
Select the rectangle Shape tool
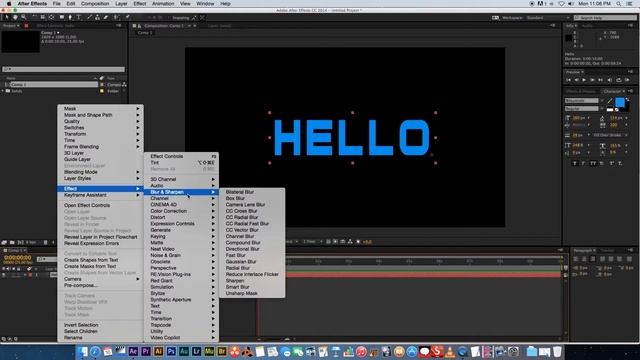coord(62,18)
